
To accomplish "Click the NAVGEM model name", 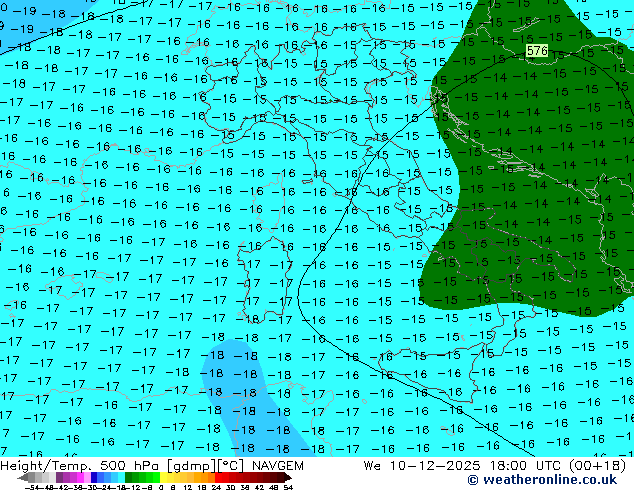I will click(x=277, y=466).
